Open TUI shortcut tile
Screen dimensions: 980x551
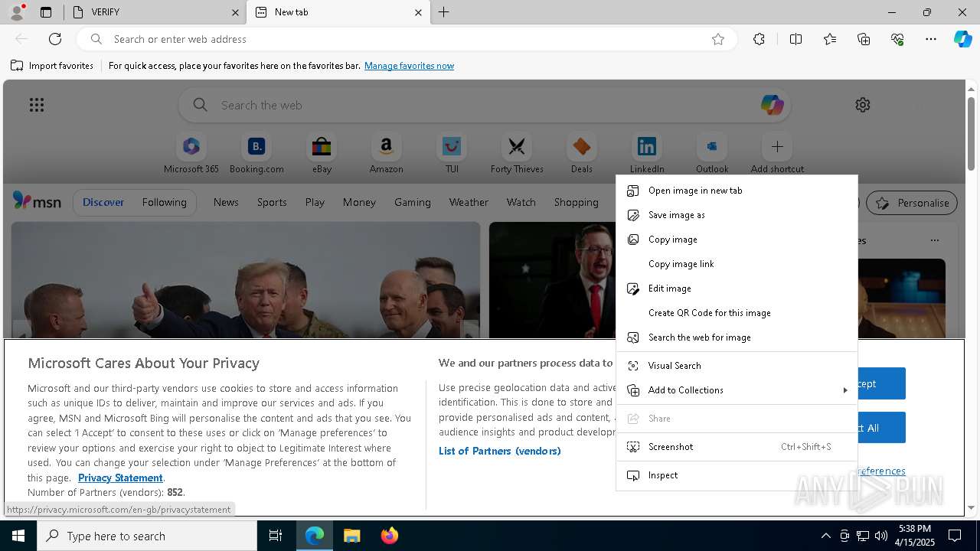(452, 154)
